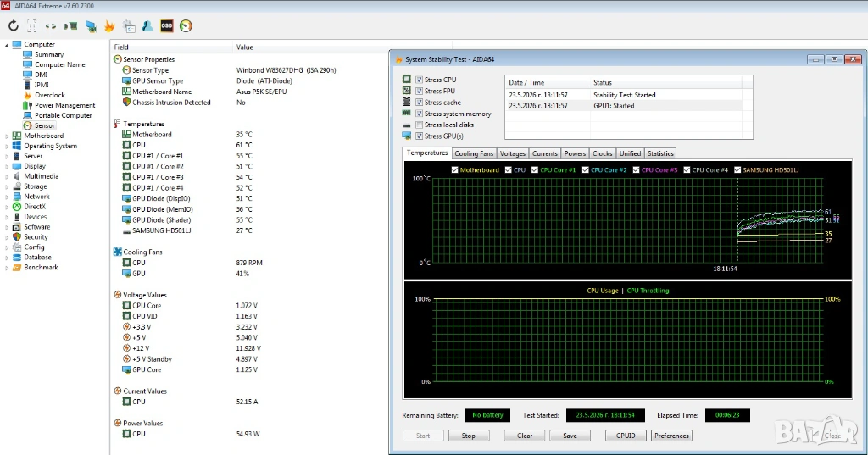Toggle SAMSUNG HD501LJ graph legend checkbox
868x455 pixels.
tap(737, 170)
